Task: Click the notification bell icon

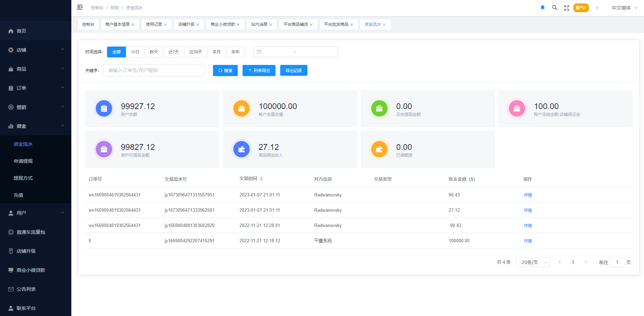Action: pos(542,7)
